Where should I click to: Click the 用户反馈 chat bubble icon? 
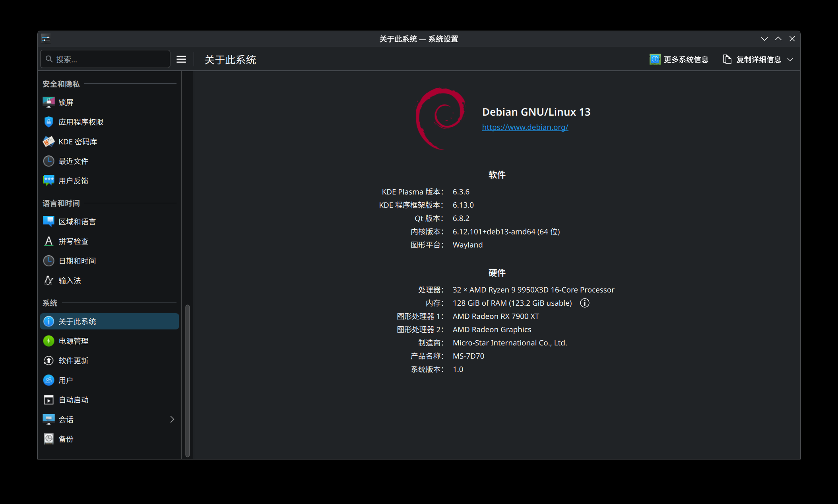click(x=48, y=181)
